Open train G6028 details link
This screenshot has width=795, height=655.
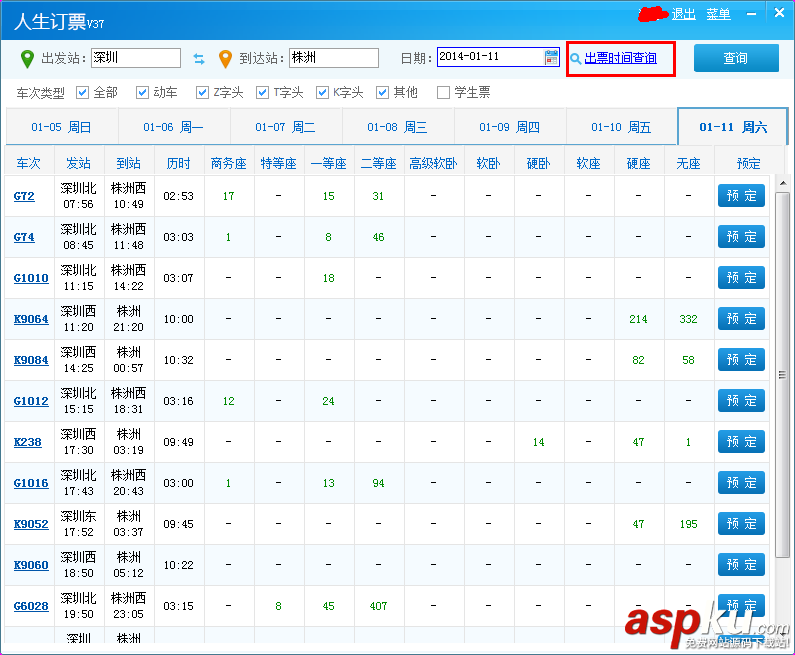[x=31, y=606]
